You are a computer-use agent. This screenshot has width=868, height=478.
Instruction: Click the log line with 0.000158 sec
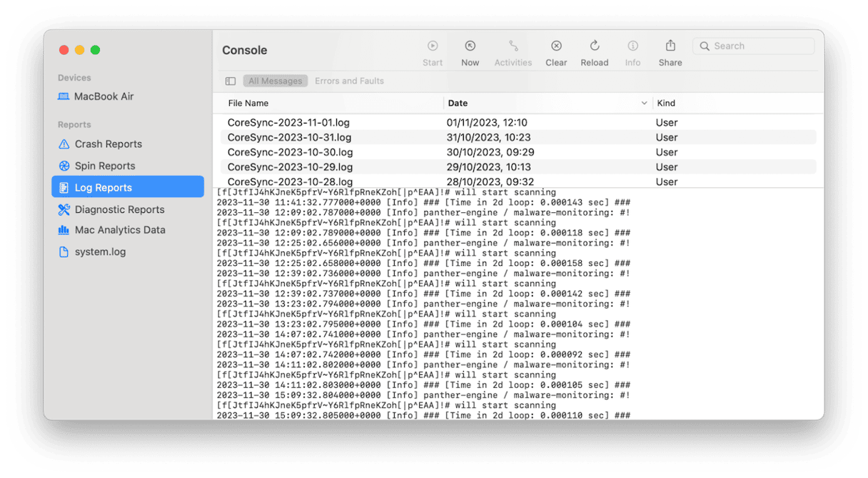tap(423, 264)
